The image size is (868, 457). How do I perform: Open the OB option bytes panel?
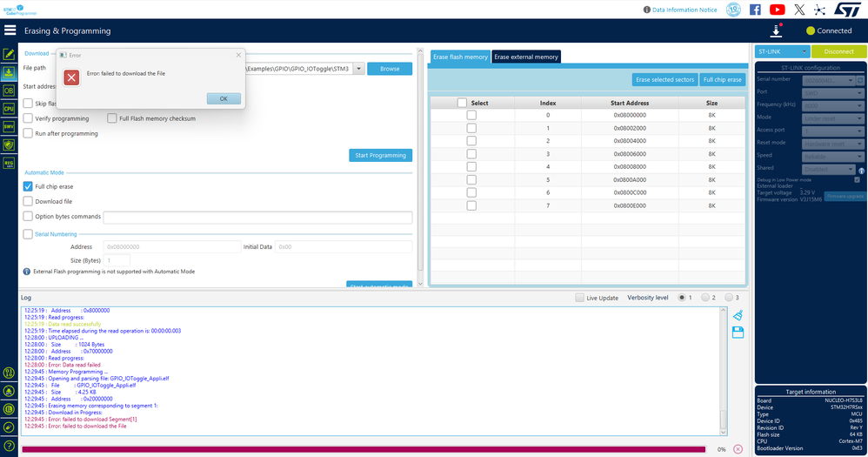coord(9,91)
